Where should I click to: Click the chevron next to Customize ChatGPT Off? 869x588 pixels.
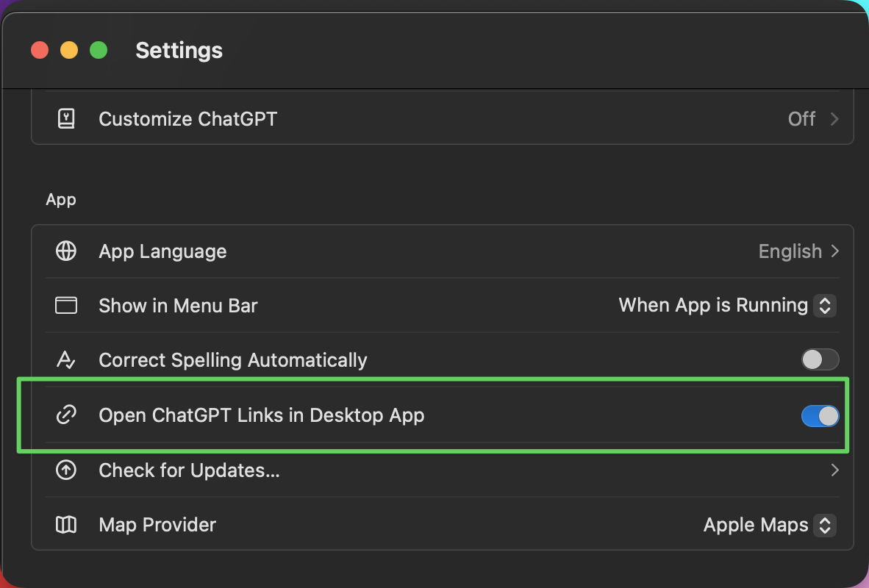[834, 118]
